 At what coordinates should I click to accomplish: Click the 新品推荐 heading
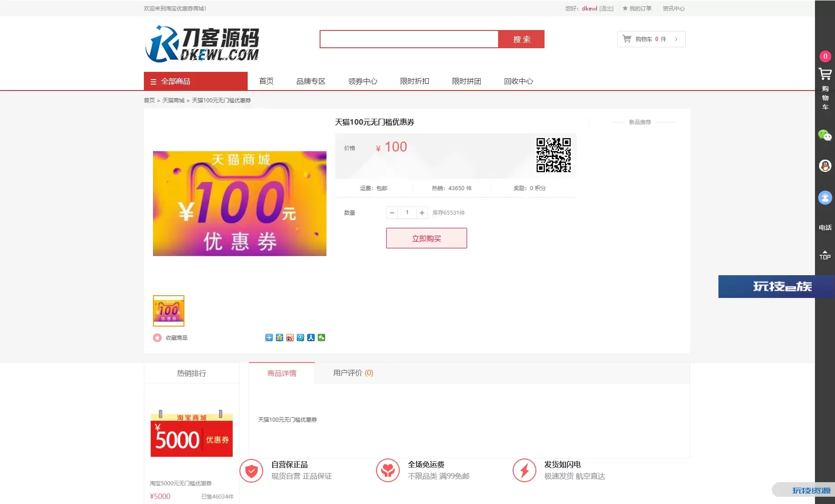pos(640,122)
